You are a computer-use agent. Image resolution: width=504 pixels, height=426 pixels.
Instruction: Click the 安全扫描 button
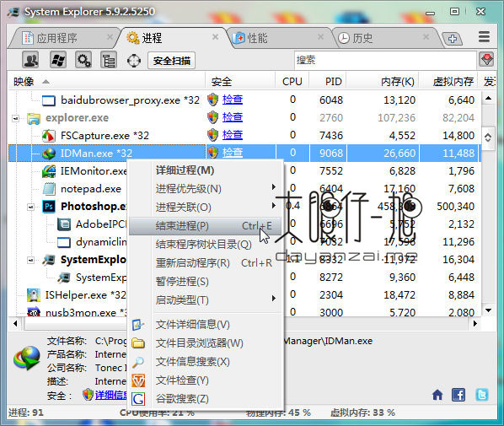coord(172,61)
